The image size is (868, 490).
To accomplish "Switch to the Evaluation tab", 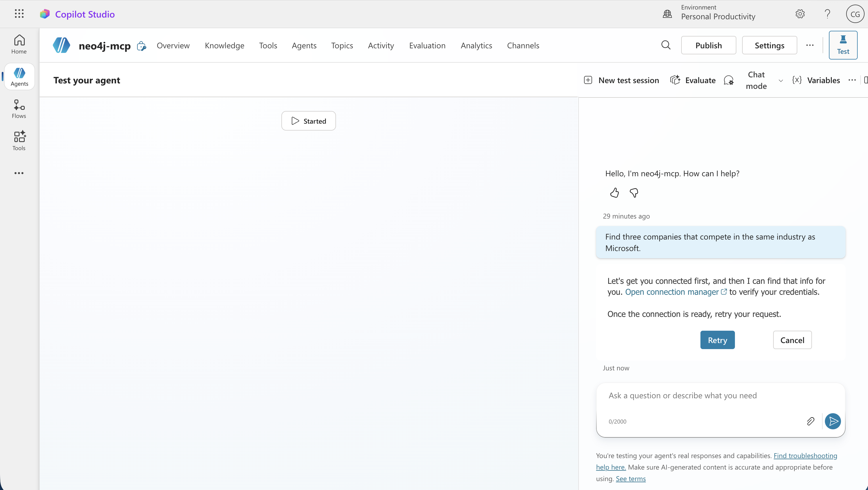I will click(427, 45).
